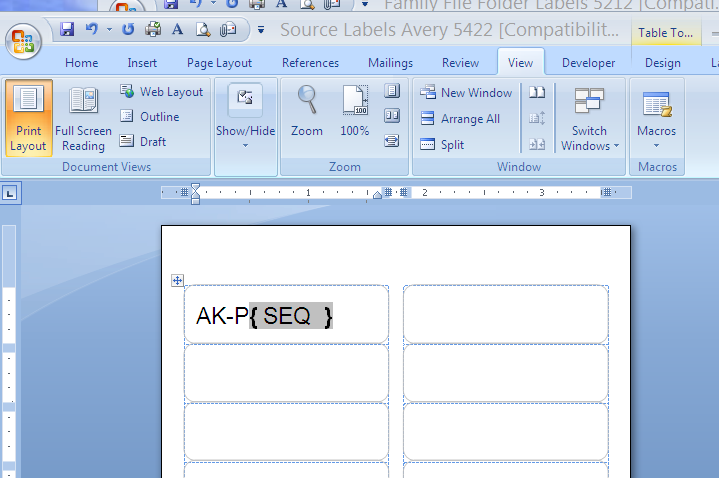Click the Save icon in the background Family File Folder window
The width and height of the screenshot is (719, 478).
(x=171, y=4)
